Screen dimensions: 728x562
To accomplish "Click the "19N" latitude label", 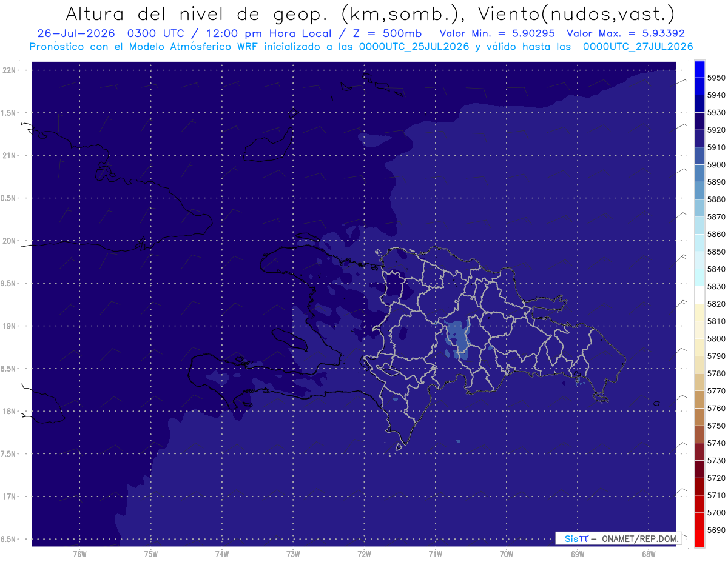I will pos(10,326).
